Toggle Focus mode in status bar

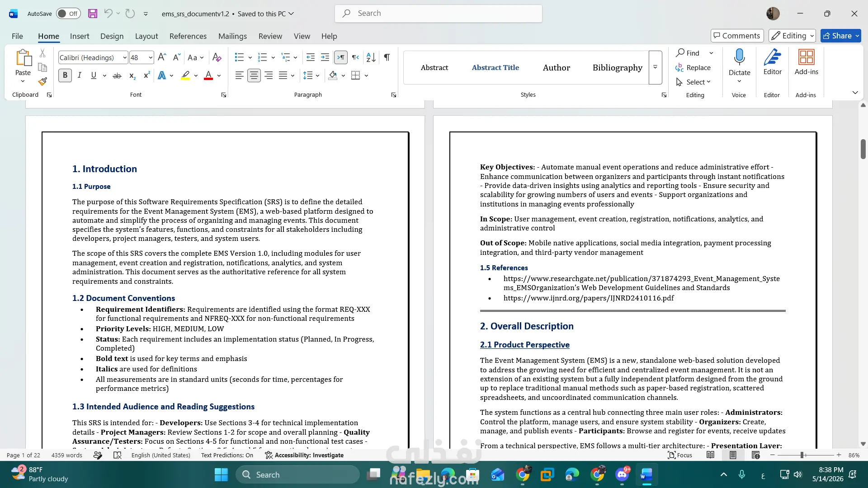pos(680,455)
